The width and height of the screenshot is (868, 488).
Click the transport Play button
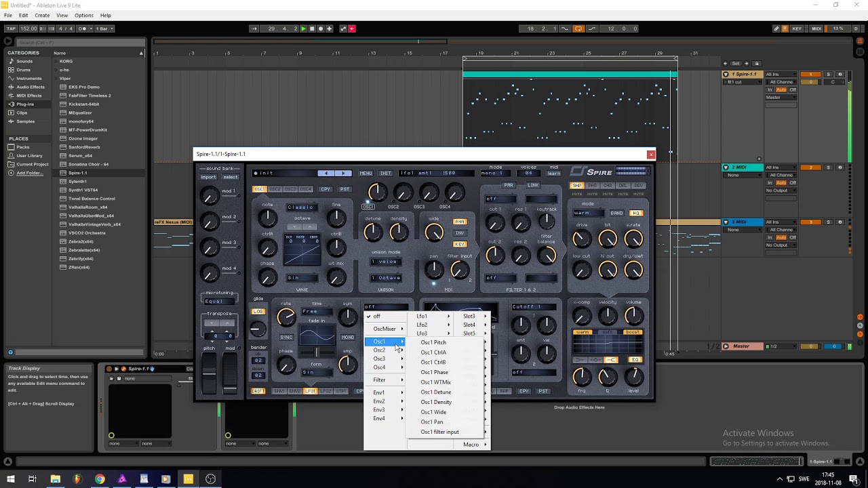(x=303, y=28)
